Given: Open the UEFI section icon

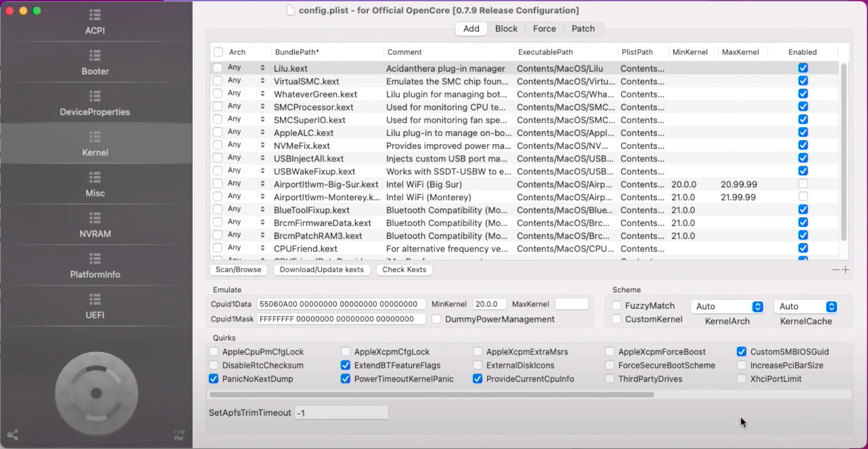Looking at the screenshot, I should (95, 299).
